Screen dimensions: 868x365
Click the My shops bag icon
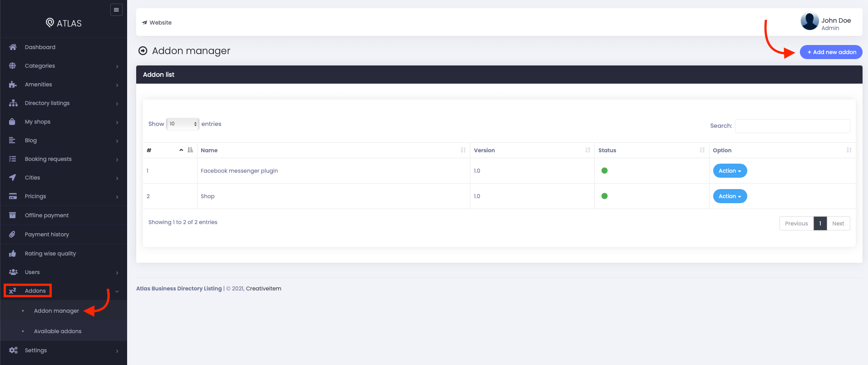click(12, 122)
